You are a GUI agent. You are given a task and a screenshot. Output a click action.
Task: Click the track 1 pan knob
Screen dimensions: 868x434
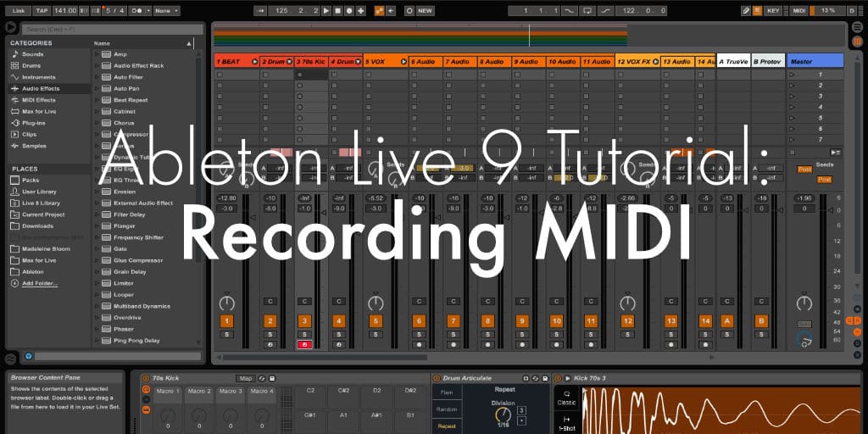[226, 303]
